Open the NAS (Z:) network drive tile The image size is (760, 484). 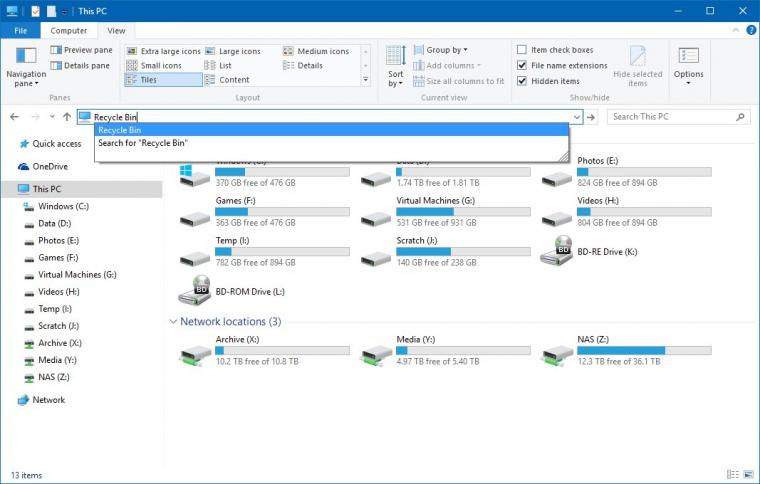click(x=626, y=350)
